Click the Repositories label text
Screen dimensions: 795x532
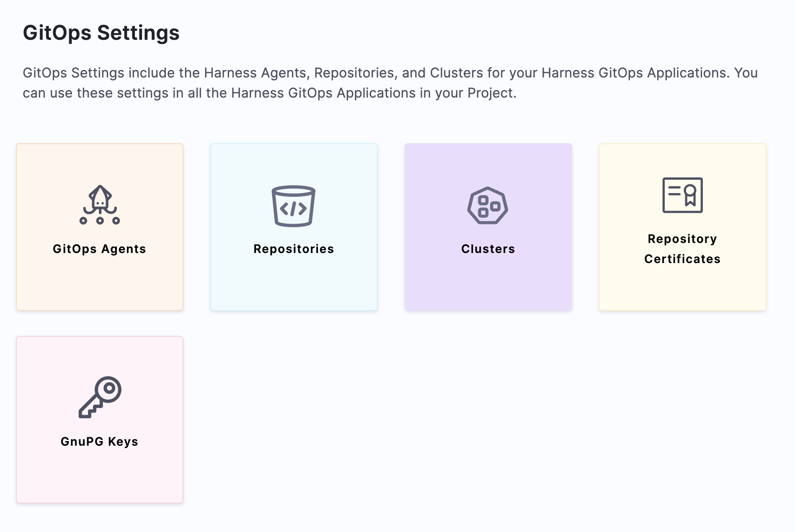[293, 248]
